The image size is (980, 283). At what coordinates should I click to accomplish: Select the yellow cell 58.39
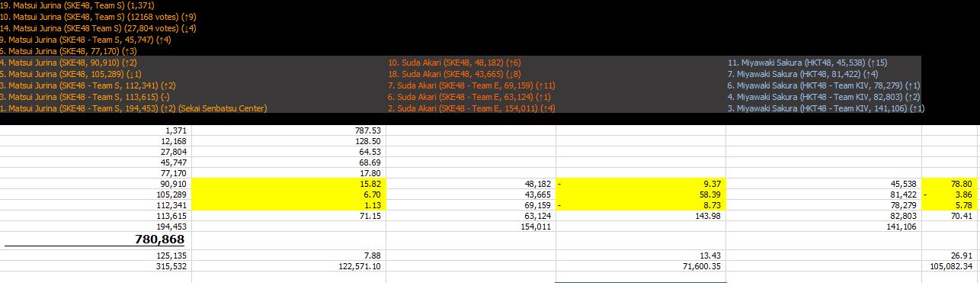tap(641, 195)
